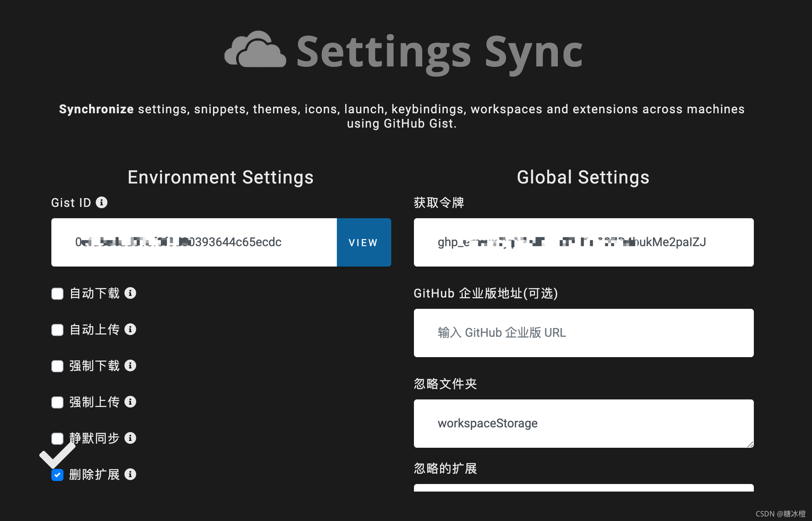Click the info icon next to Gist ID
The width and height of the screenshot is (812, 521).
pos(102,202)
